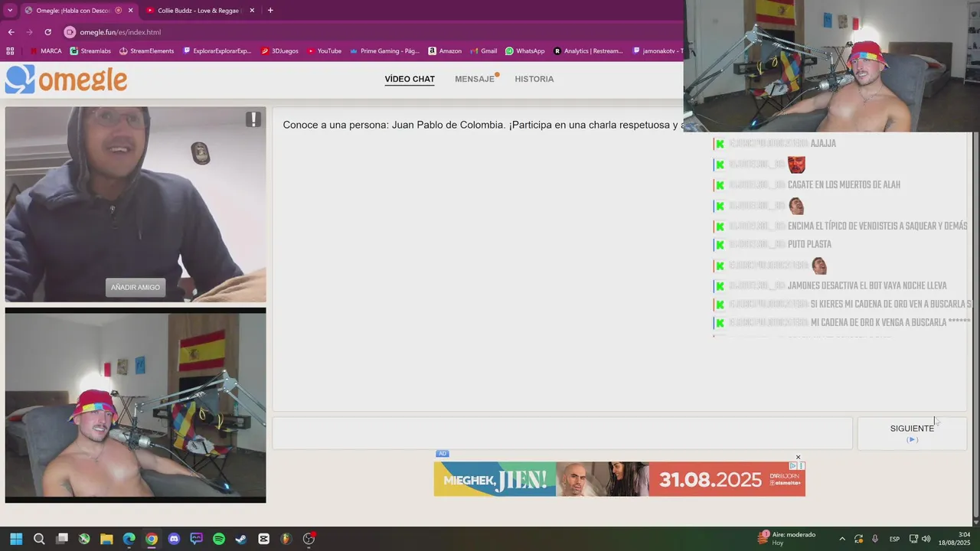Open Google Chrome taskbar icon
Viewport: 980px width, 551px height.
coord(152,539)
